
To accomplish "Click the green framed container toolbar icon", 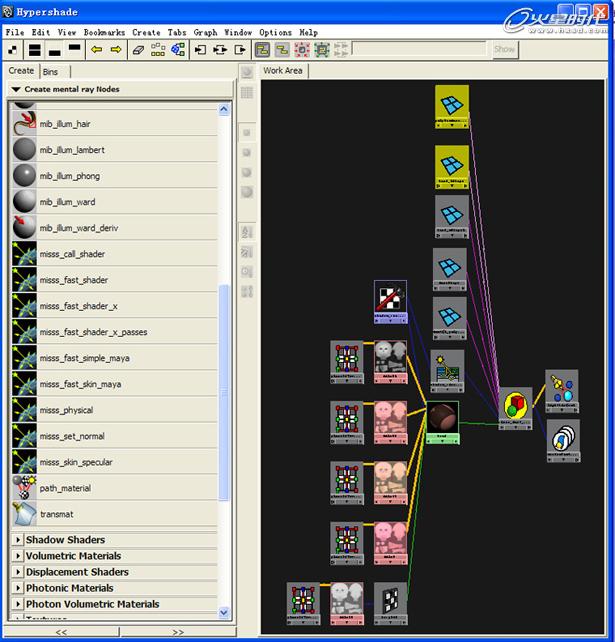I will point(322,50).
